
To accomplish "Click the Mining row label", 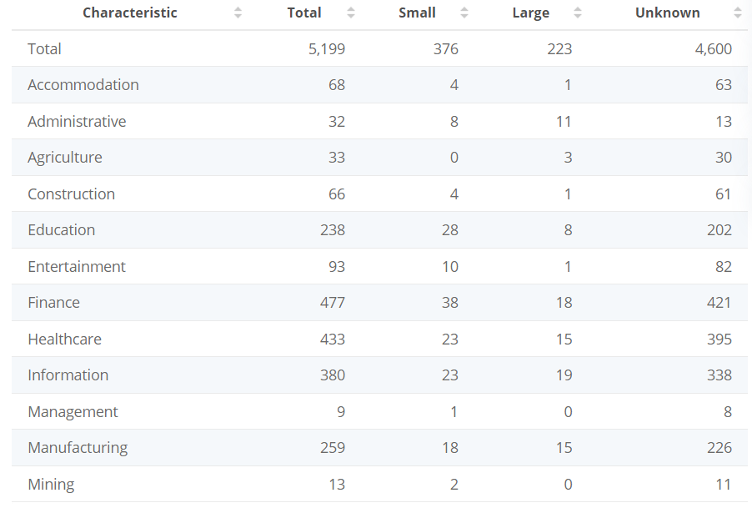I will point(51,484).
